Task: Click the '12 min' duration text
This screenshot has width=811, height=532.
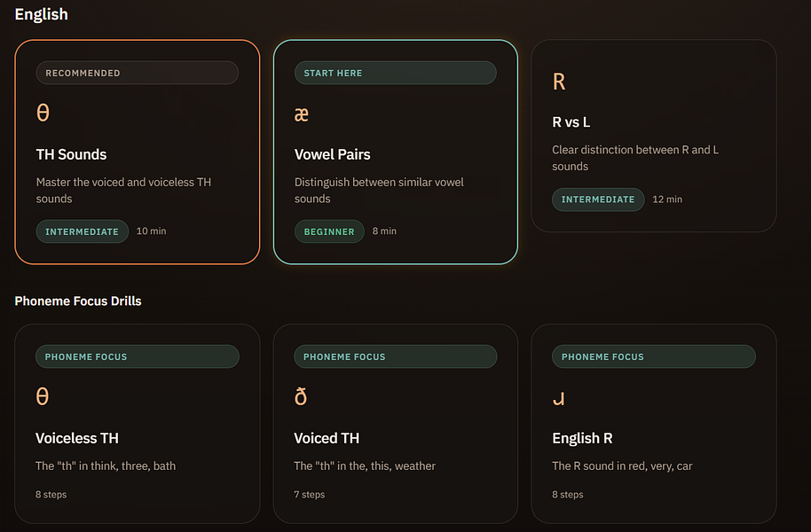Action: point(667,199)
